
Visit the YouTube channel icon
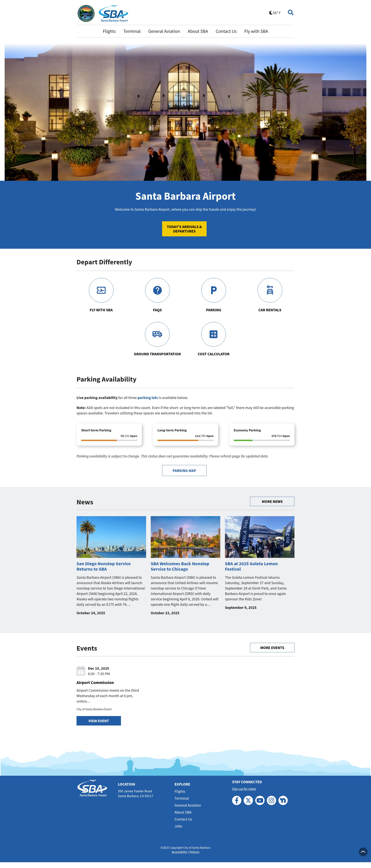[x=260, y=800]
